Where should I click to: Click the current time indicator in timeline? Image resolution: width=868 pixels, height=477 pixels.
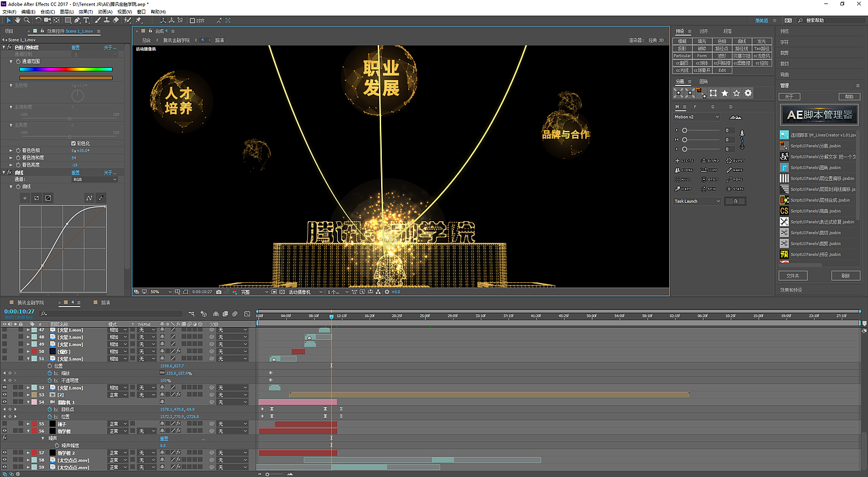[332, 316]
